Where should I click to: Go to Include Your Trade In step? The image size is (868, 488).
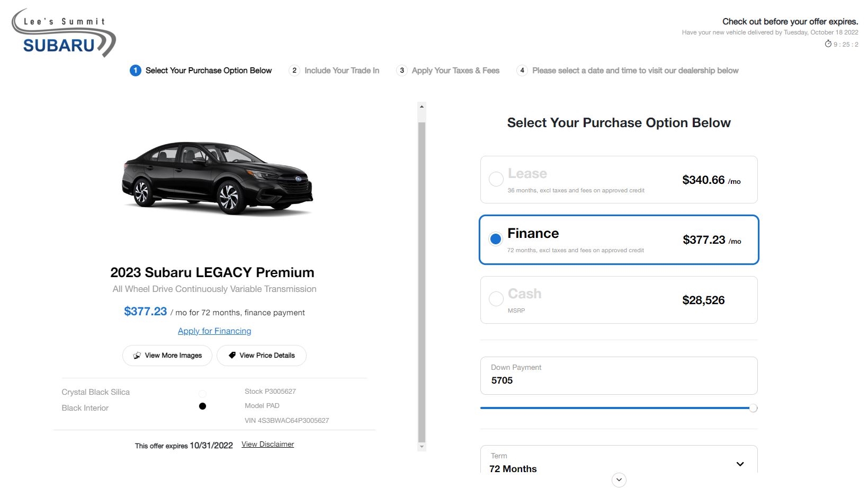coord(342,70)
